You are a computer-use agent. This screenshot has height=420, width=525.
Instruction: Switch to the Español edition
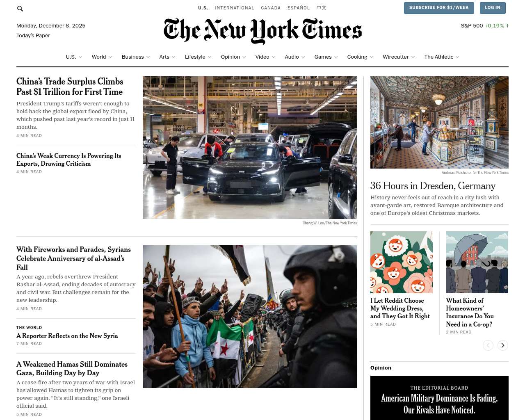coord(299,8)
